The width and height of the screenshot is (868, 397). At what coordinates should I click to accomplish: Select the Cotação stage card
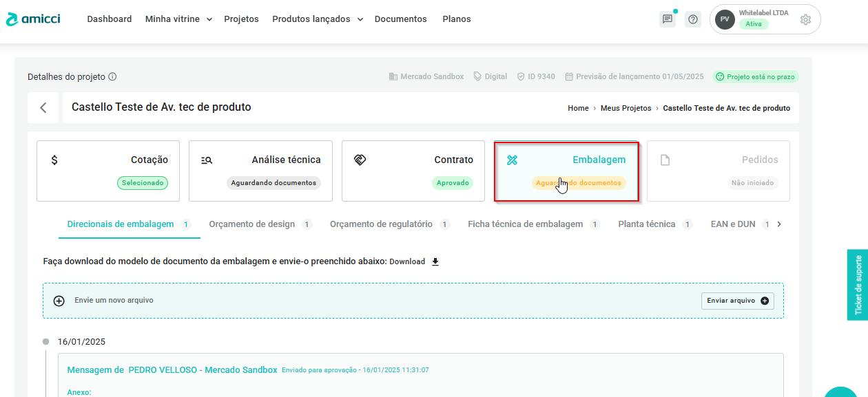108,171
